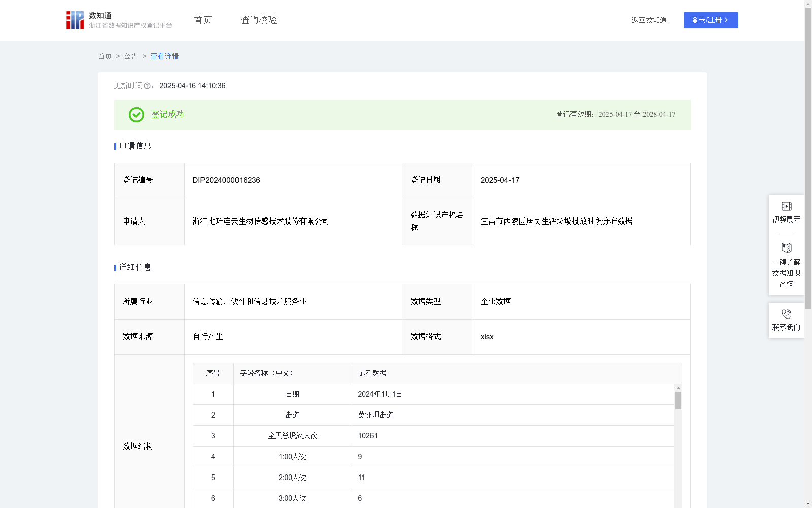Click the 数据来源 label cell

149,337
